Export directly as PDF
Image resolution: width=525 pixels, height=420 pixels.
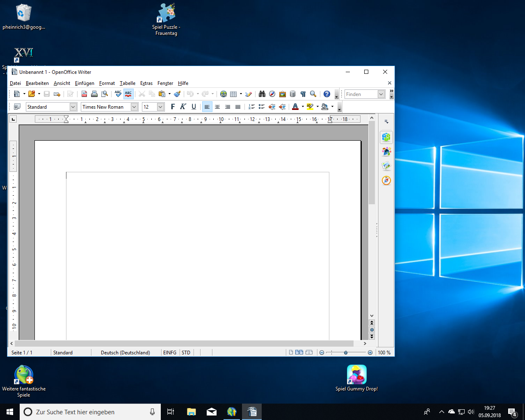(84, 94)
